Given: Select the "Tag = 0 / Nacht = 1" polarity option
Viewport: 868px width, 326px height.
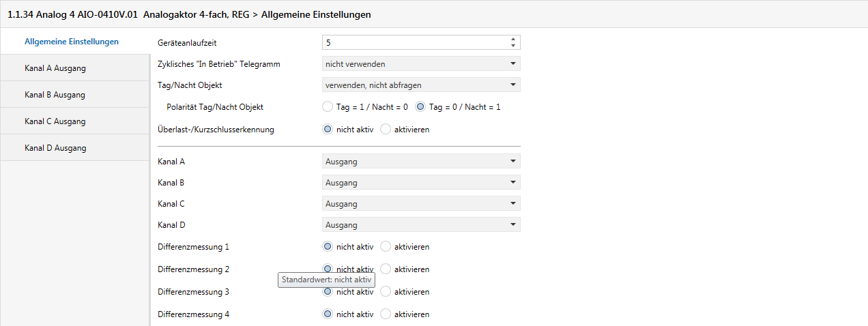Looking at the screenshot, I should 420,107.
